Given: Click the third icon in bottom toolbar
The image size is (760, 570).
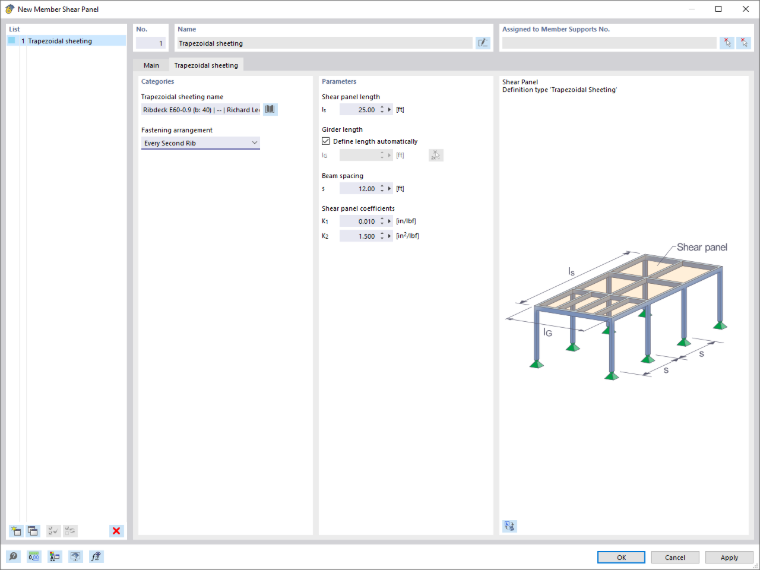Looking at the screenshot, I should (x=55, y=556).
